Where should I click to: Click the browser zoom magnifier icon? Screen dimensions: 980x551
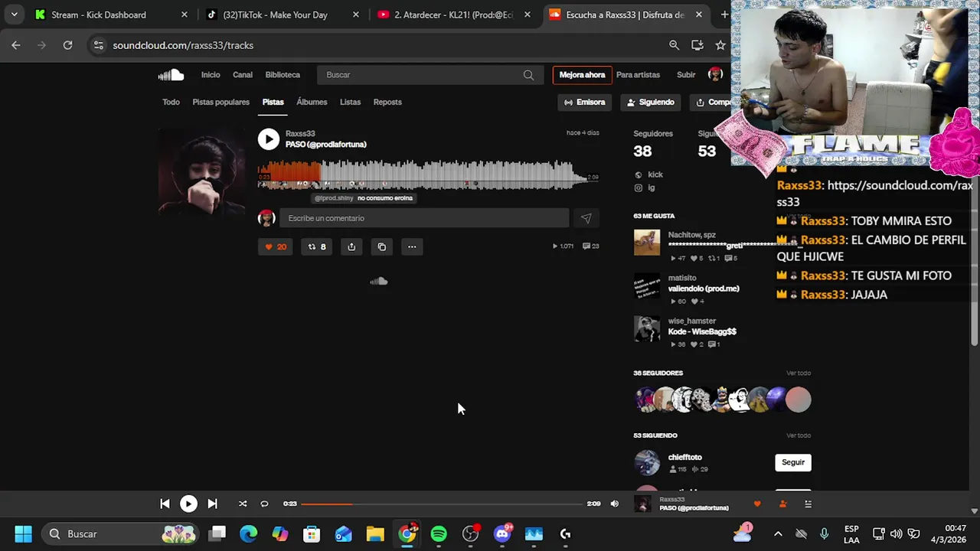[x=674, y=45]
